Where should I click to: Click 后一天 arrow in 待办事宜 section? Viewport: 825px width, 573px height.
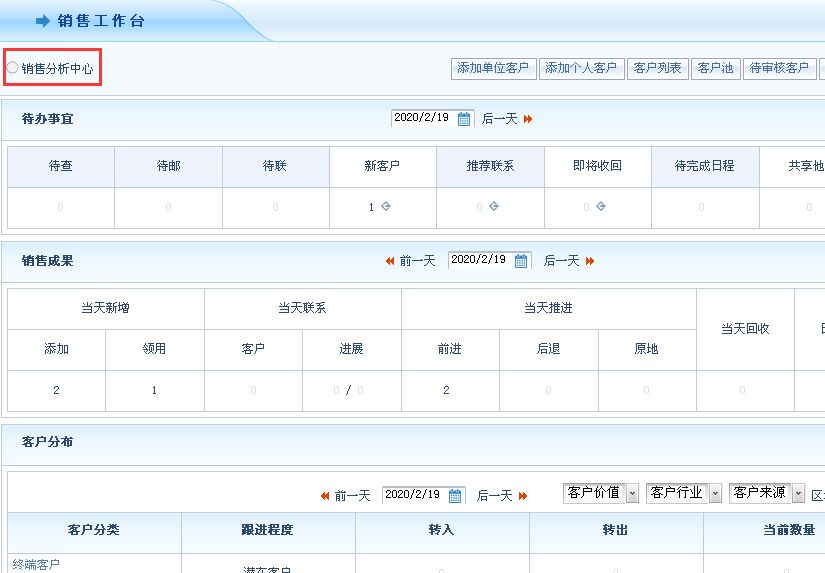528,119
